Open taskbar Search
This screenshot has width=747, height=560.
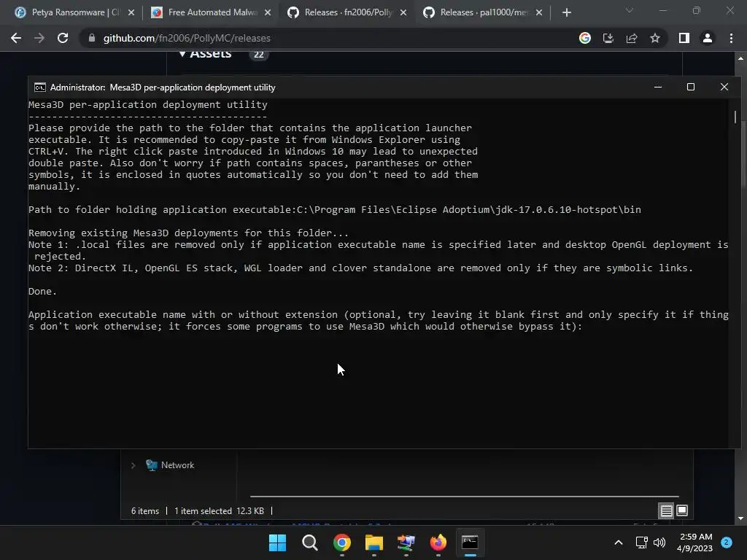309,542
